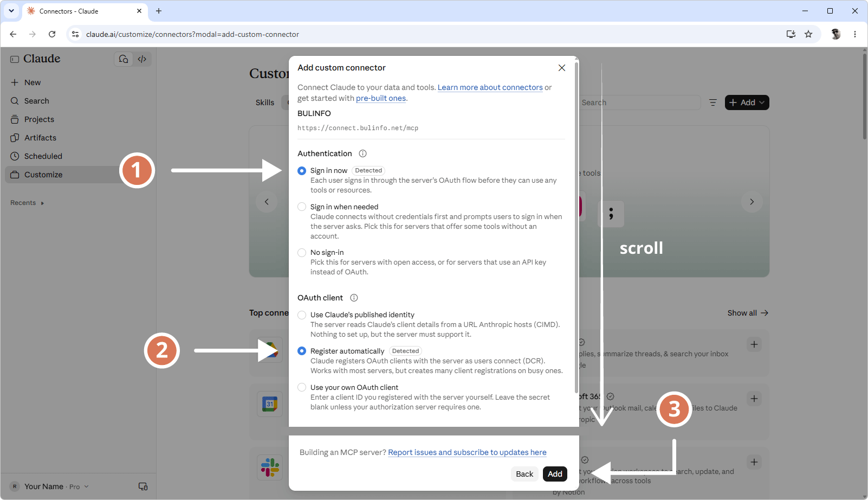
Task: Close the Add custom connector dialog
Action: click(x=562, y=68)
